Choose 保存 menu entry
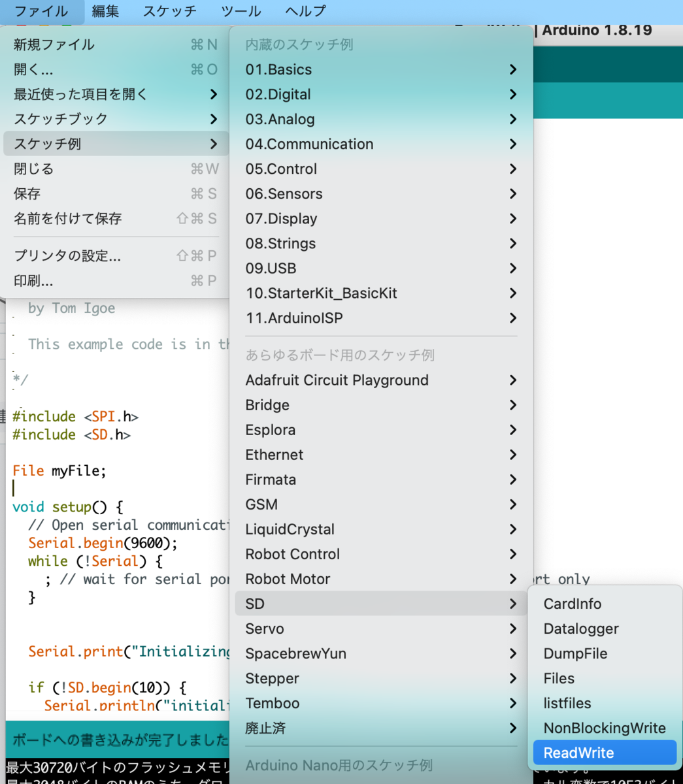Image resolution: width=683 pixels, height=784 pixels. tap(116, 193)
